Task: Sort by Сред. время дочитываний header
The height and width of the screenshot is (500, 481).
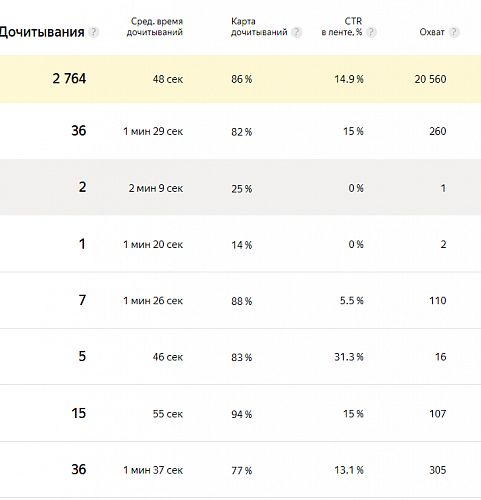Action: (x=155, y=27)
